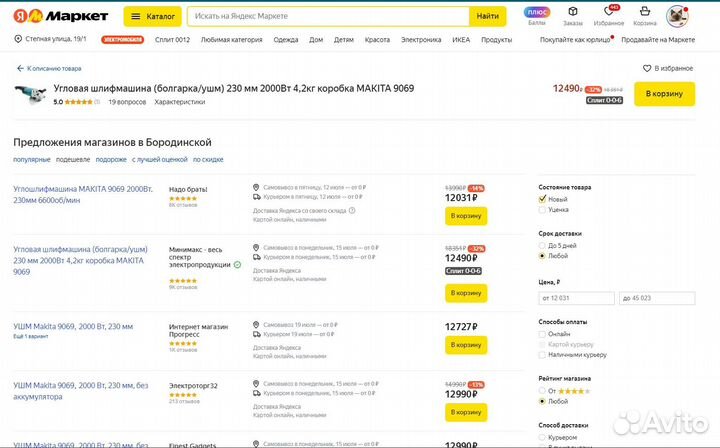The height and width of the screenshot is (448, 720).
Task: Open the Каталог menu button
Action: (x=152, y=16)
